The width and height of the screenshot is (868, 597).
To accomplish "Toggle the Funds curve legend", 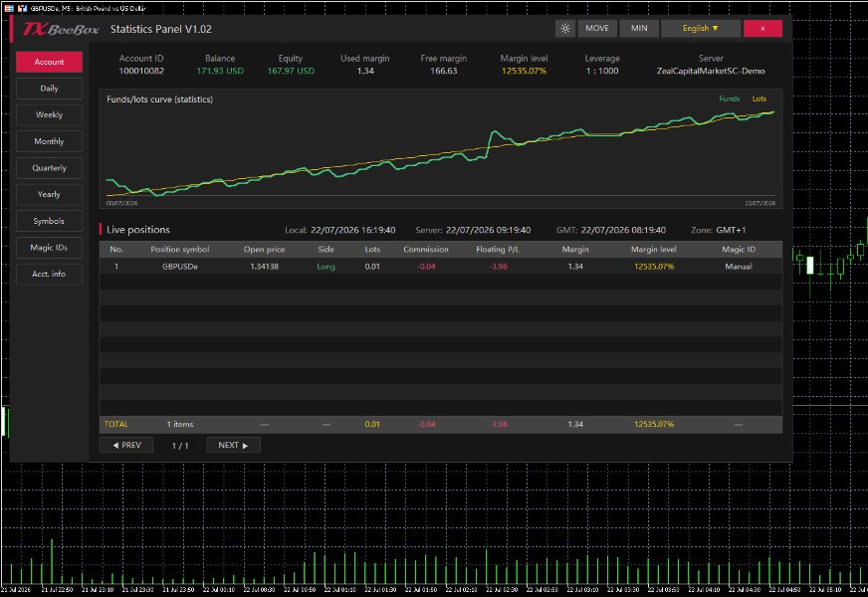I will pyautogui.click(x=729, y=99).
